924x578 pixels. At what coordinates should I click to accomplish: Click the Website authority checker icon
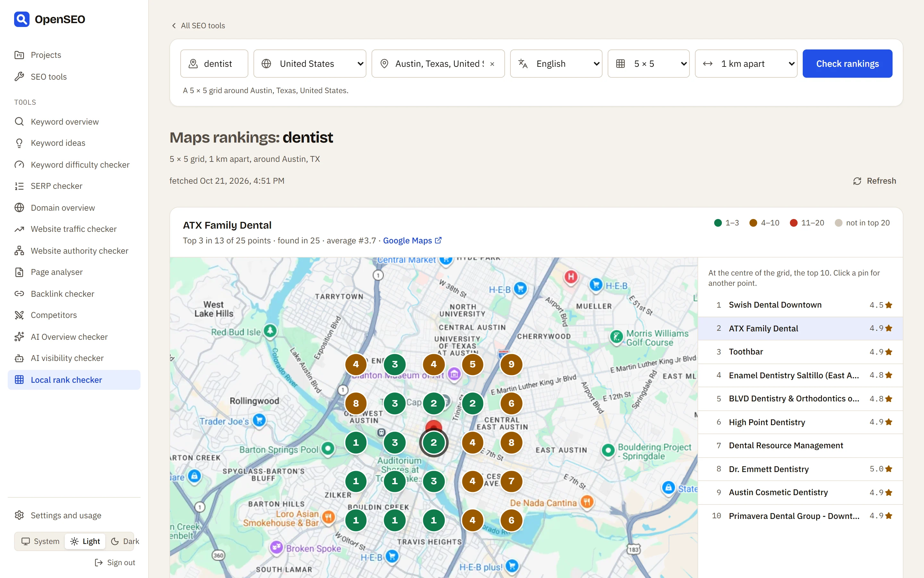click(x=19, y=251)
